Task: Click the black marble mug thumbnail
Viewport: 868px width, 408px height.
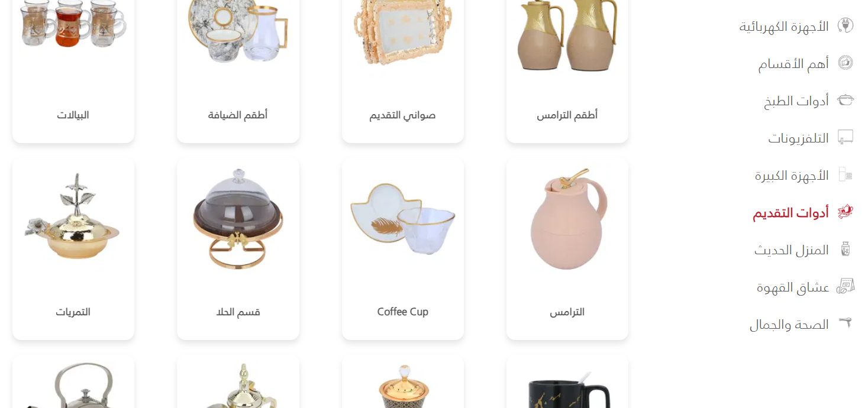Action: pyautogui.click(x=567, y=388)
